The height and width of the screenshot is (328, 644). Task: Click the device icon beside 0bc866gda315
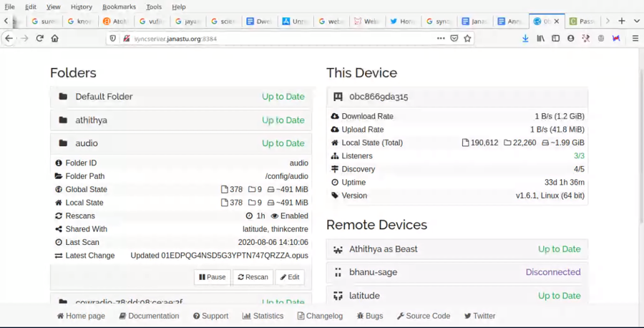[338, 97]
